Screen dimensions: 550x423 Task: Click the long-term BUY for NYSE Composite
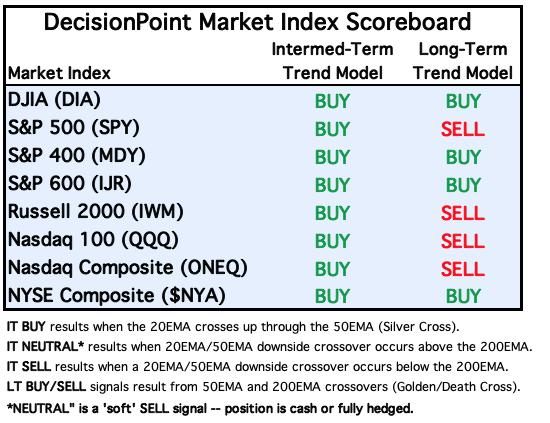coord(463,296)
